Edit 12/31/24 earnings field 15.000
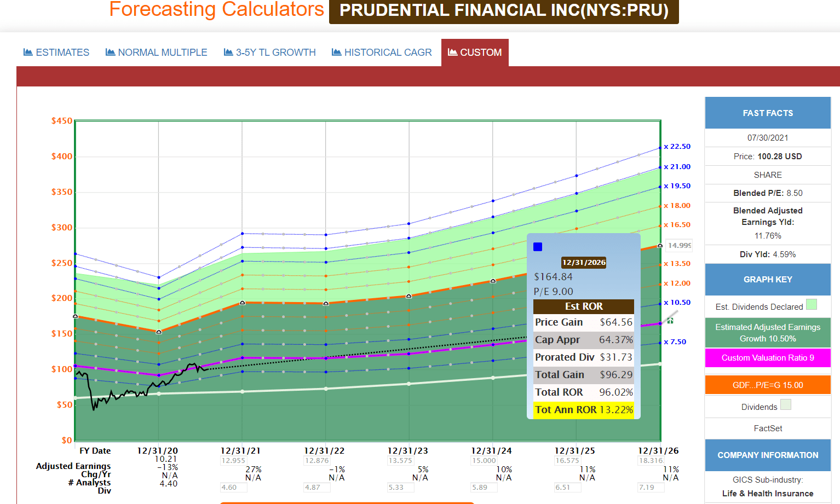 pyautogui.click(x=485, y=461)
